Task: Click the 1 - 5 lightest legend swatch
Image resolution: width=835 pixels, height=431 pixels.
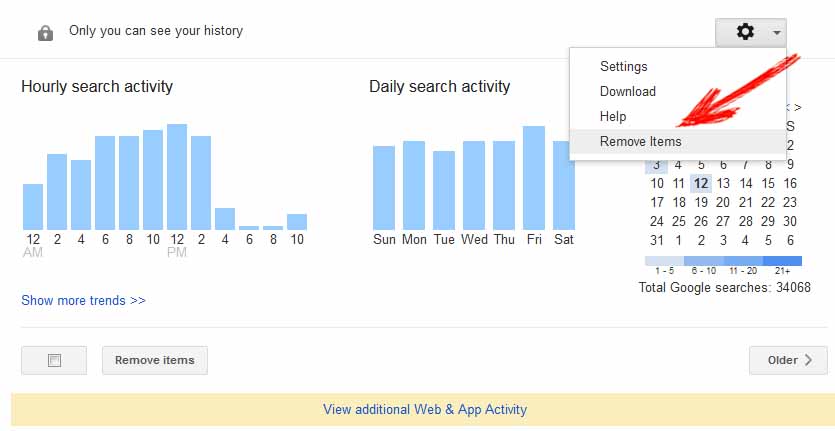Action: 664,261
